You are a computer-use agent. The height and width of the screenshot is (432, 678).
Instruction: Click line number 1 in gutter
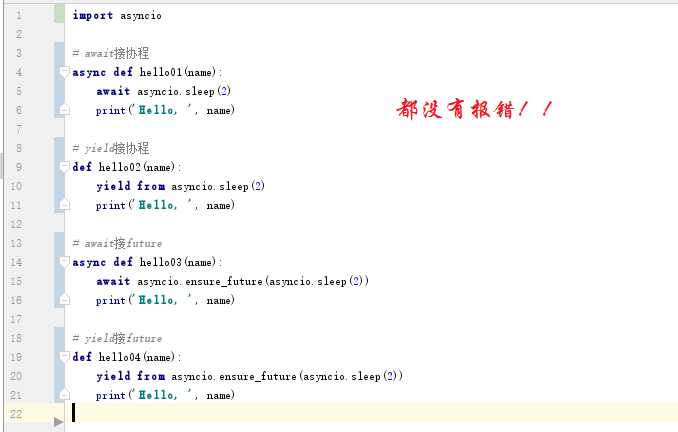[19, 16]
